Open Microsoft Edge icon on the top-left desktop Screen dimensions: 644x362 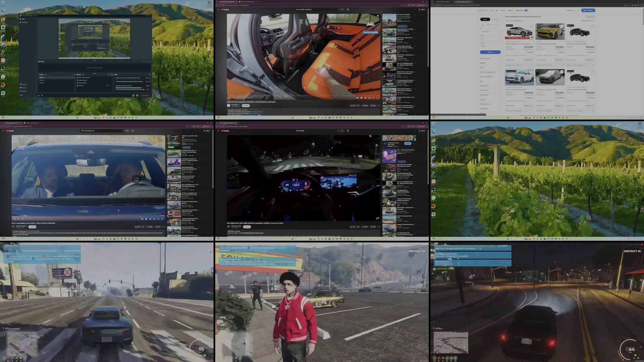click(x=3, y=11)
